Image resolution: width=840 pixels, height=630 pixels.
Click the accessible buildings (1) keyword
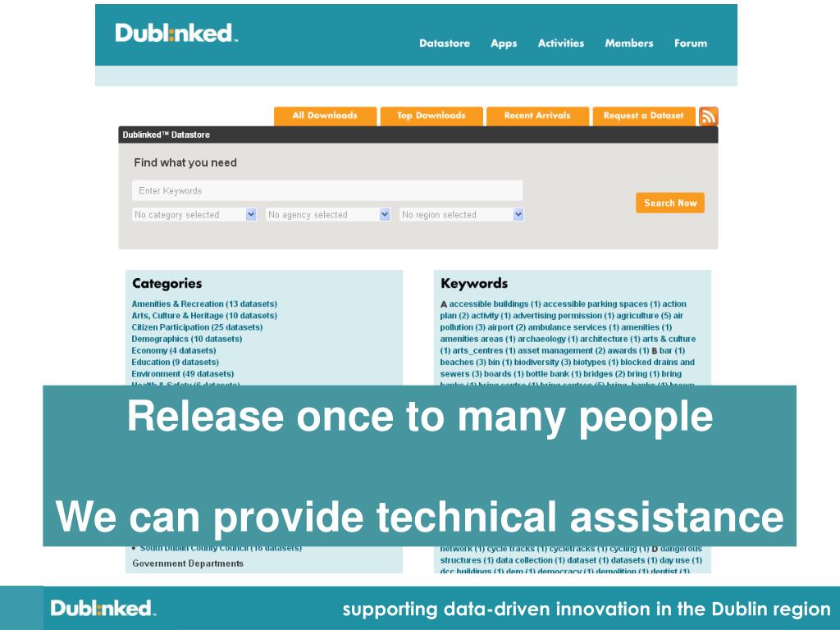[495, 304]
